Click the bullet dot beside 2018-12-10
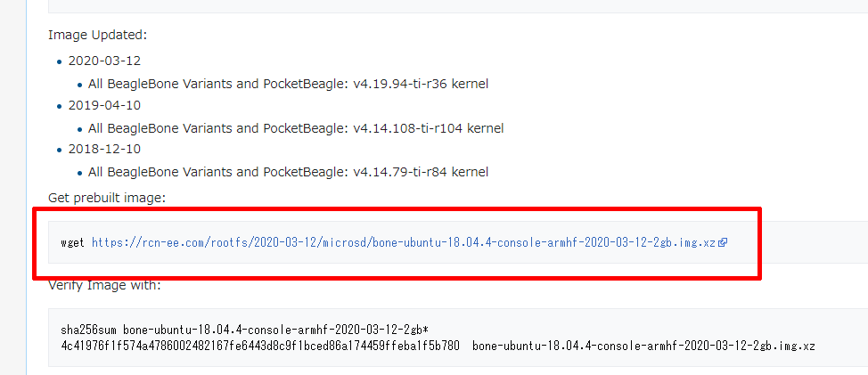Image resolution: width=868 pixels, height=375 pixels. pos(60,151)
